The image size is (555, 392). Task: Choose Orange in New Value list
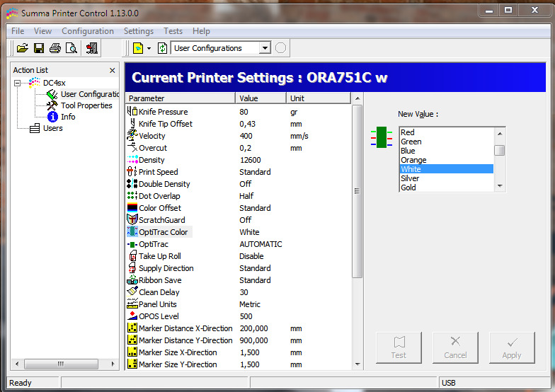447,160
